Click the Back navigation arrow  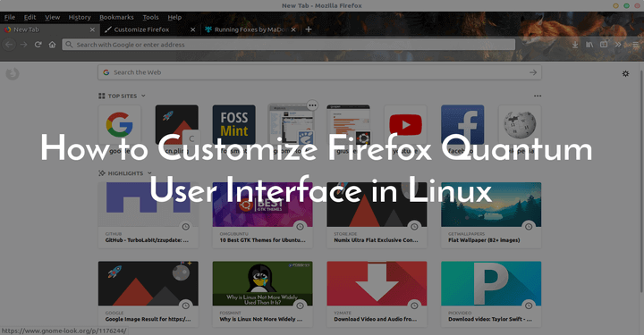10,45
